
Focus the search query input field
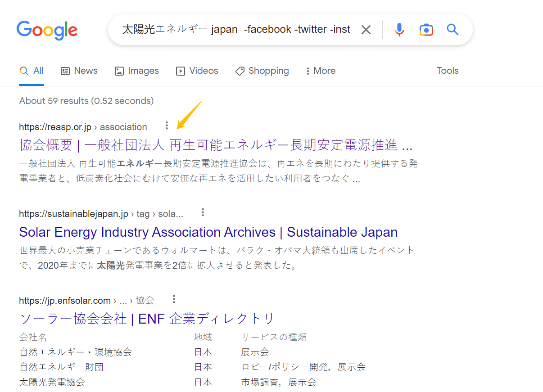tap(236, 30)
